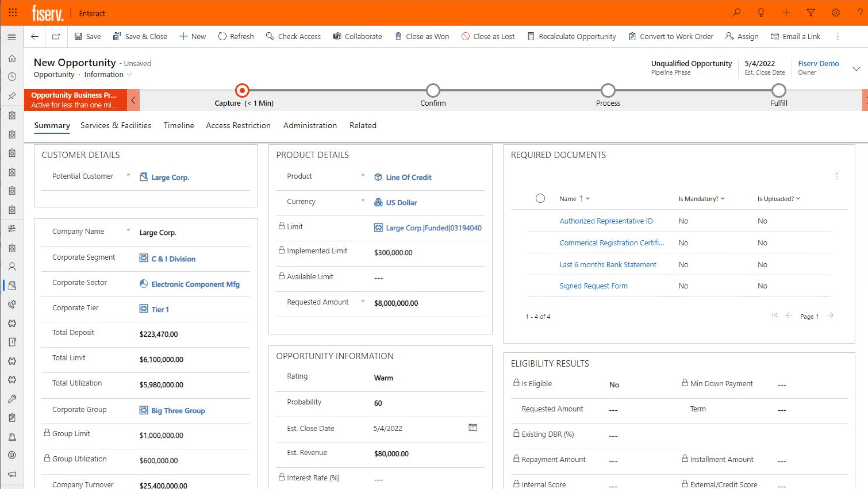This screenshot has height=489, width=868.
Task: Open the Authorized Representative ID document link
Action: (x=606, y=221)
